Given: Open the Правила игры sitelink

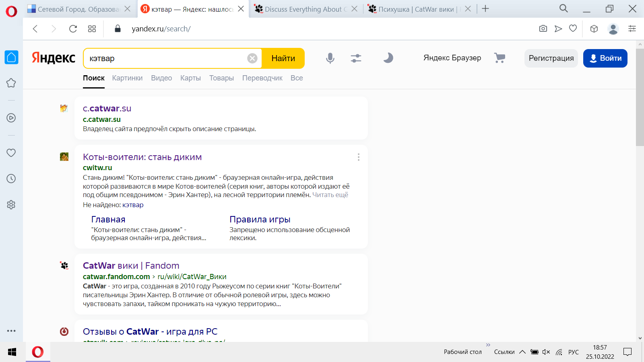Looking at the screenshot, I should pyautogui.click(x=260, y=220).
